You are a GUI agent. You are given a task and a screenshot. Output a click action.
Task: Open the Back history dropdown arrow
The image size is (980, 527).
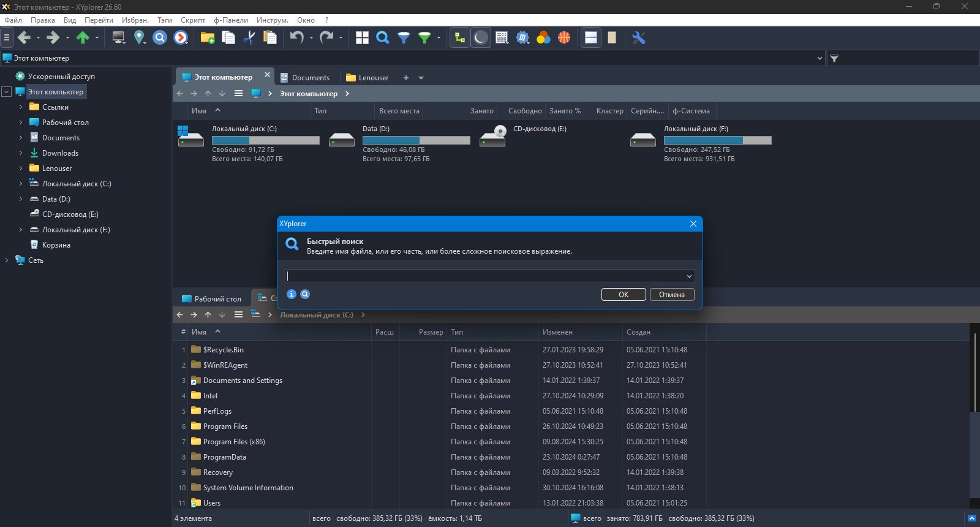click(x=38, y=38)
